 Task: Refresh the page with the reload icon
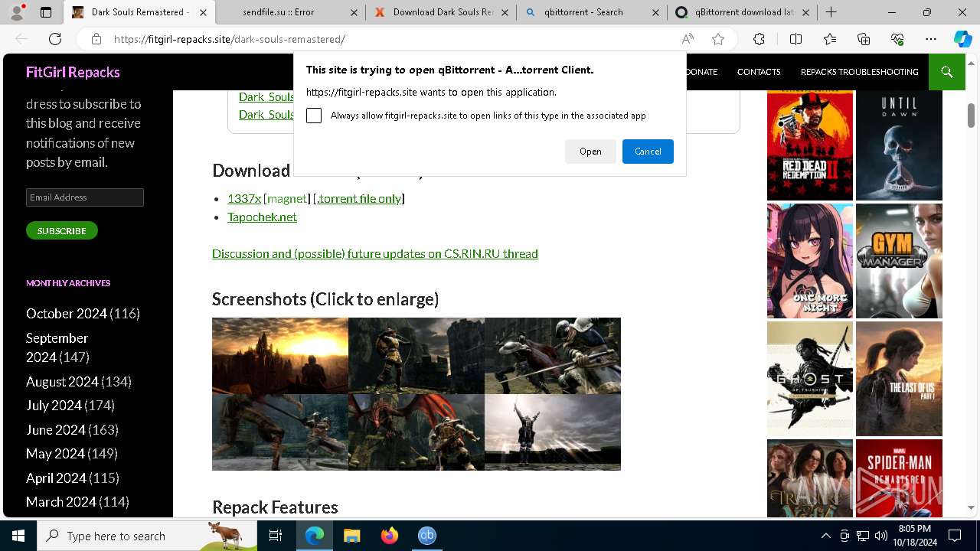(x=55, y=39)
